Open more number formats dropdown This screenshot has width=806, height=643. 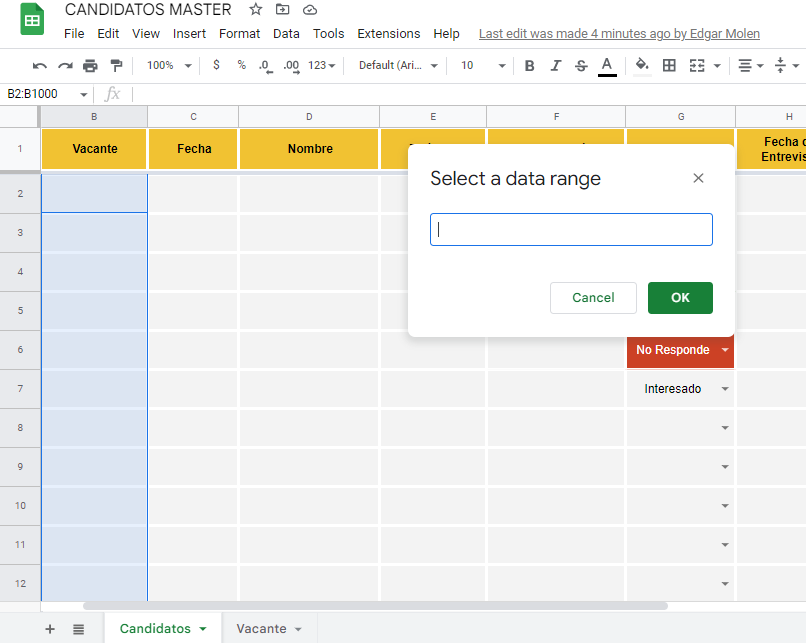[x=322, y=66]
